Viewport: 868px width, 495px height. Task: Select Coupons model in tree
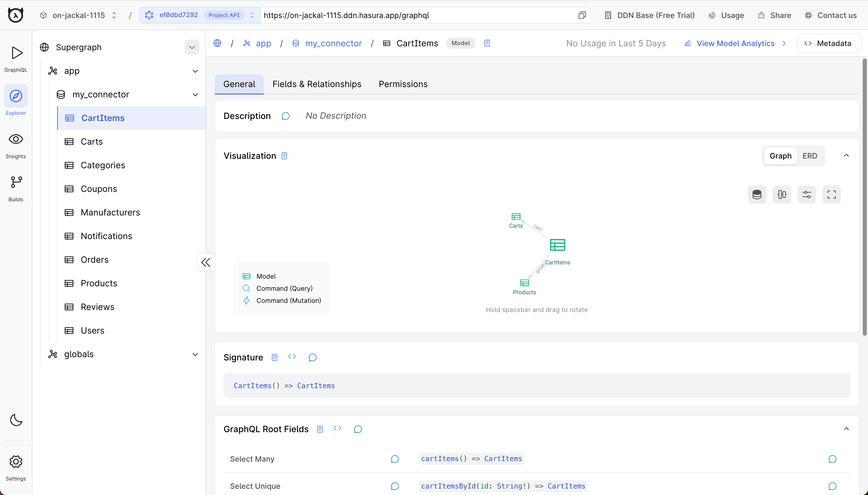click(x=132, y=189)
